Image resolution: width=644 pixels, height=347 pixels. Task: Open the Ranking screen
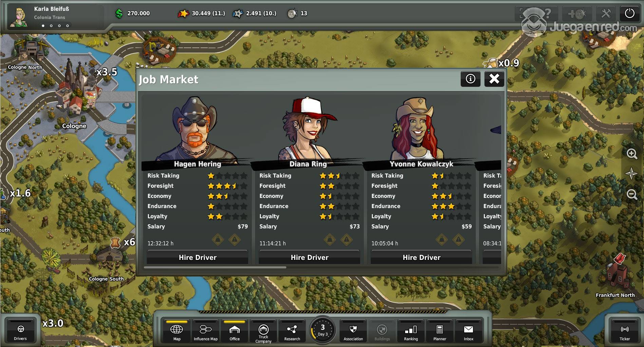pyautogui.click(x=411, y=331)
